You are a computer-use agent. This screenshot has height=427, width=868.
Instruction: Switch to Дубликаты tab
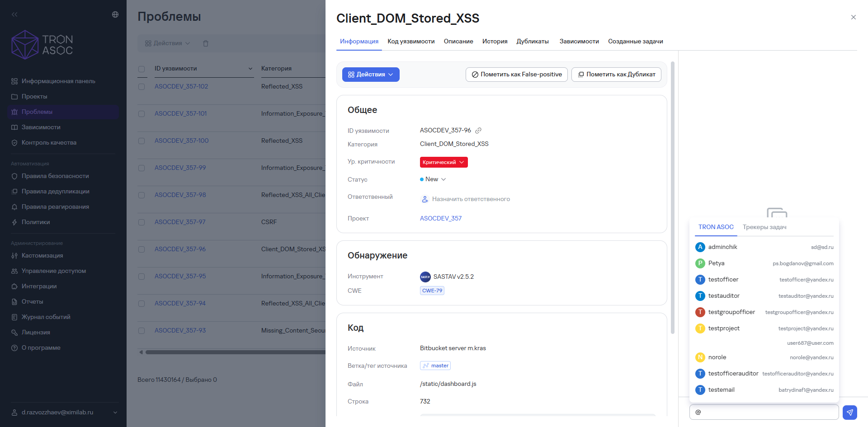pyautogui.click(x=533, y=41)
